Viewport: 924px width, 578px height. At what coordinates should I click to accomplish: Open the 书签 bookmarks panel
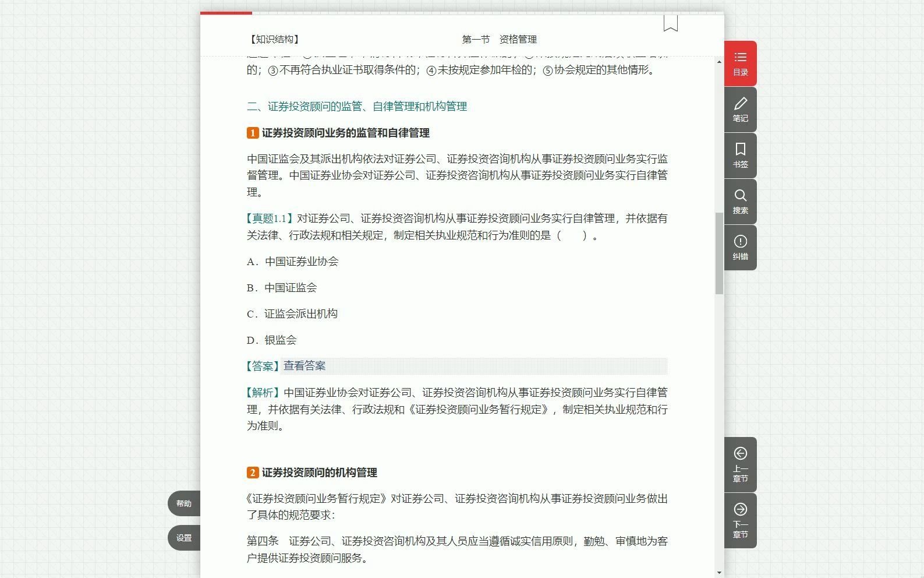tap(740, 156)
